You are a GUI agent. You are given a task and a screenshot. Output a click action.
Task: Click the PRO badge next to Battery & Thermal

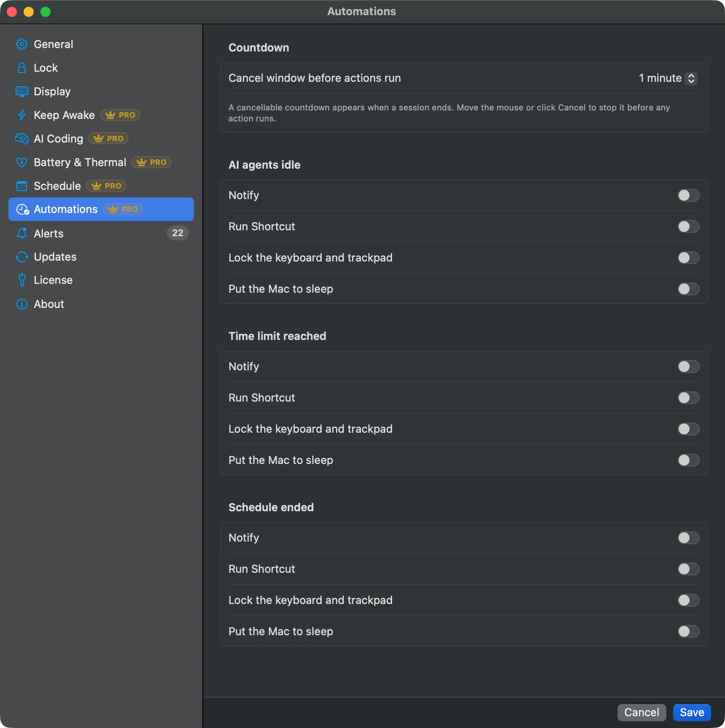coord(151,162)
